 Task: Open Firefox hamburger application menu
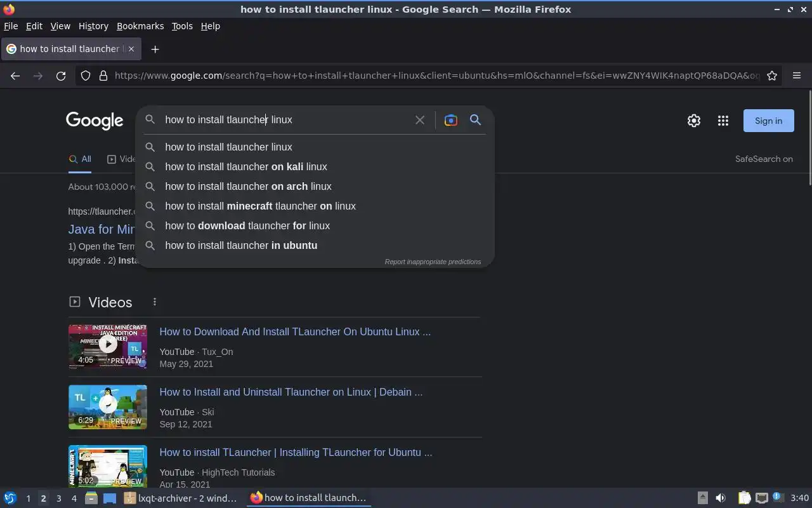pos(797,76)
